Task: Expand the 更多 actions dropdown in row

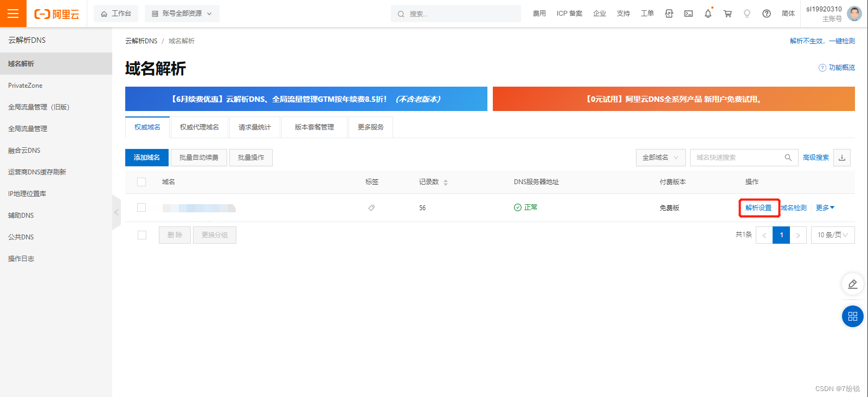Action: click(825, 208)
